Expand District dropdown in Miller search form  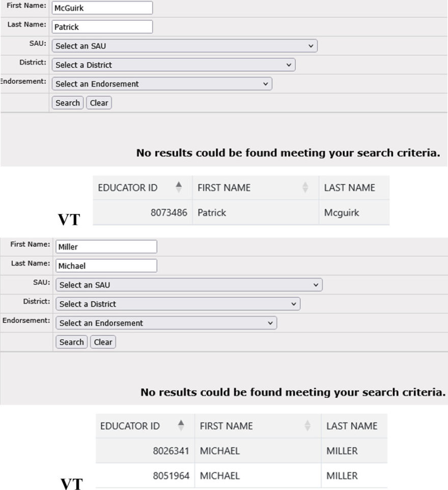[x=178, y=304]
